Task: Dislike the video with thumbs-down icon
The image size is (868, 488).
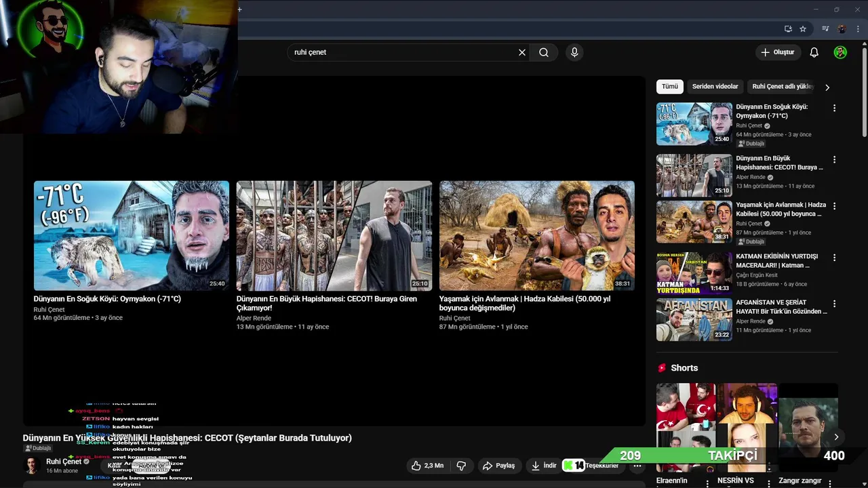Action: point(461,466)
